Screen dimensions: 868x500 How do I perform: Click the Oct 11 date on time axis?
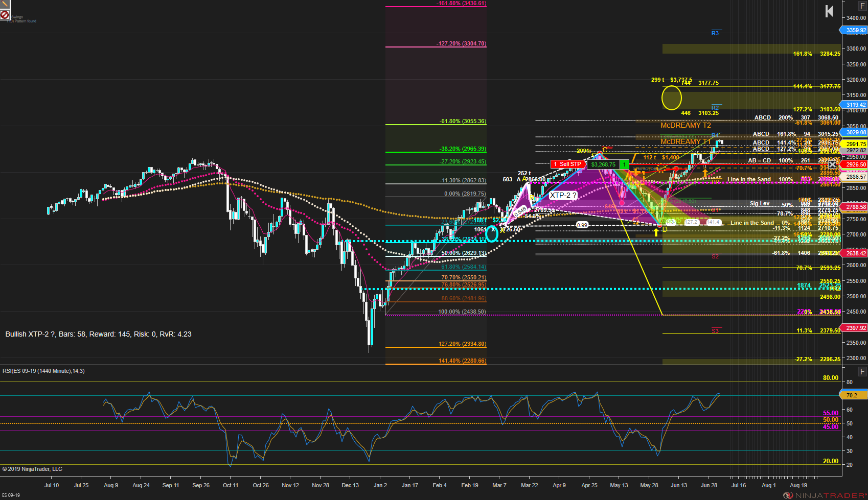click(x=231, y=485)
